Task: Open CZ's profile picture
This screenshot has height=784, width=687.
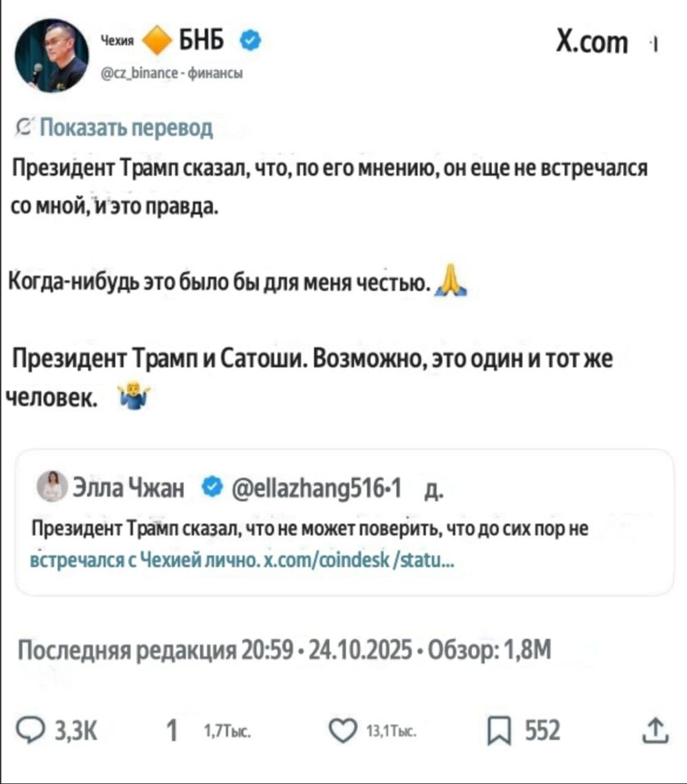Action: [x=52, y=56]
